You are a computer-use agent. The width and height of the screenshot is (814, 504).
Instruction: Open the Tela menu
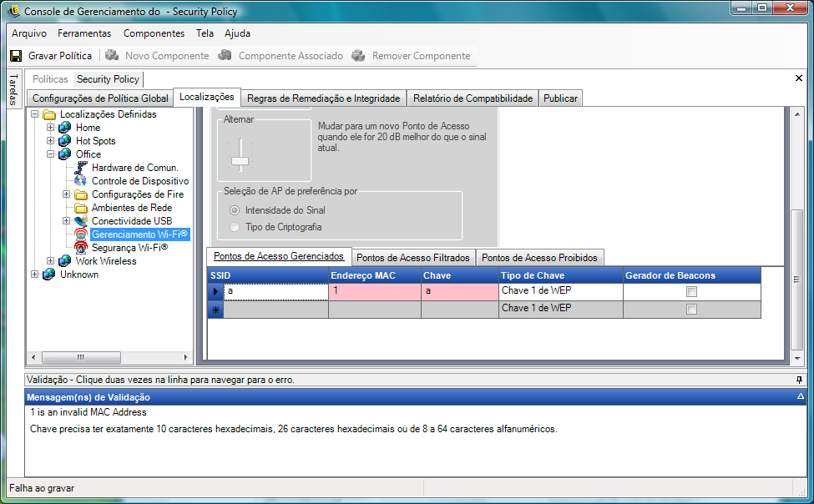click(205, 33)
